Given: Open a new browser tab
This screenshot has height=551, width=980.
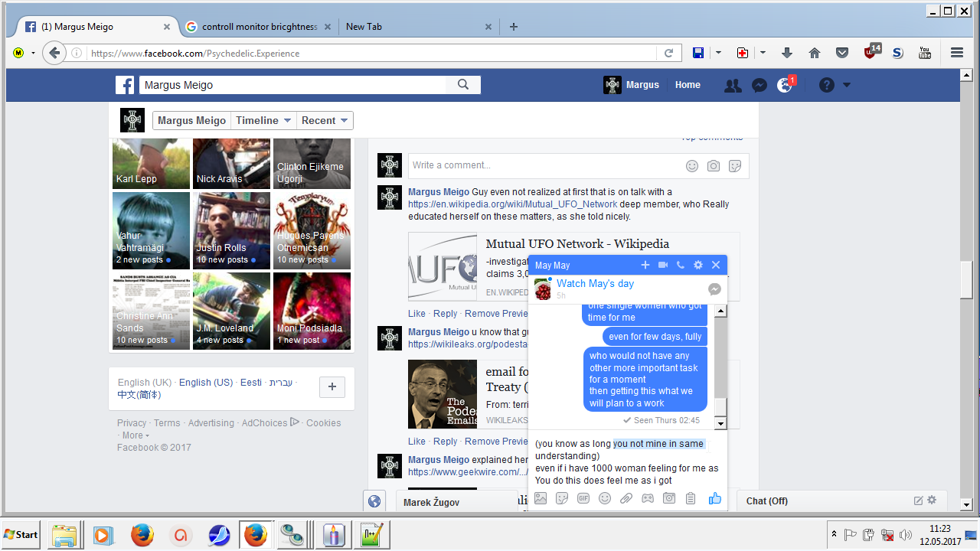Looking at the screenshot, I should tap(514, 26).
